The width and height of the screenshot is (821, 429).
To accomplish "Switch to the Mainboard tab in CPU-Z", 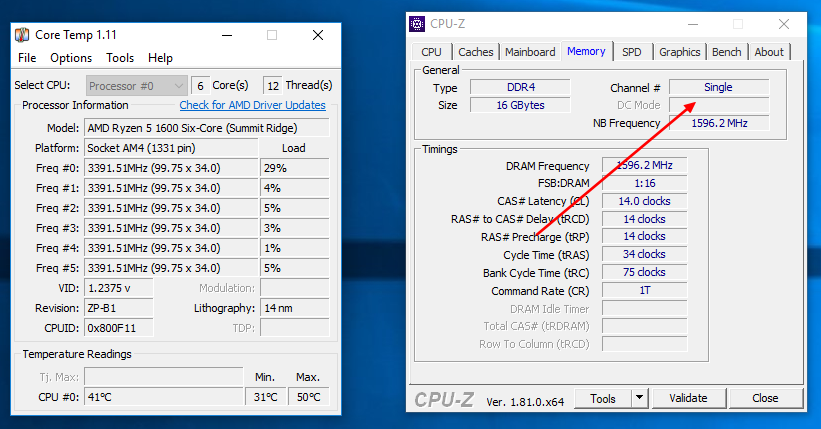I will coord(530,52).
